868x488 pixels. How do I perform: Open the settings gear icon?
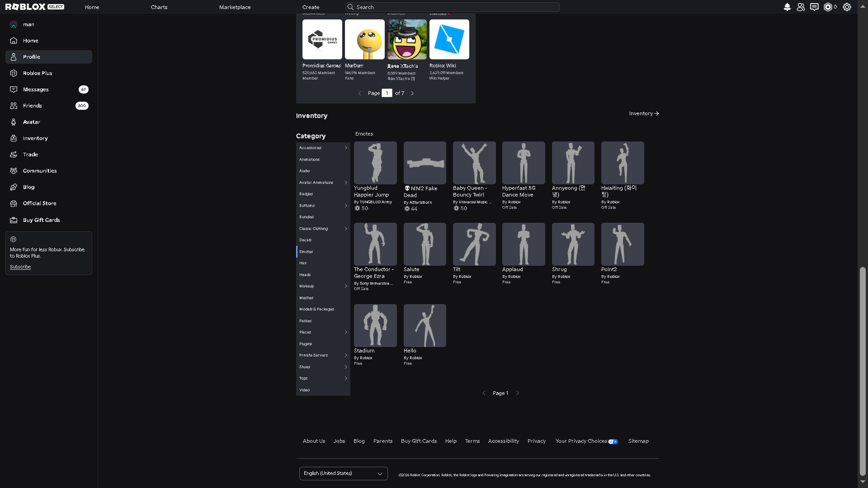(x=847, y=7)
